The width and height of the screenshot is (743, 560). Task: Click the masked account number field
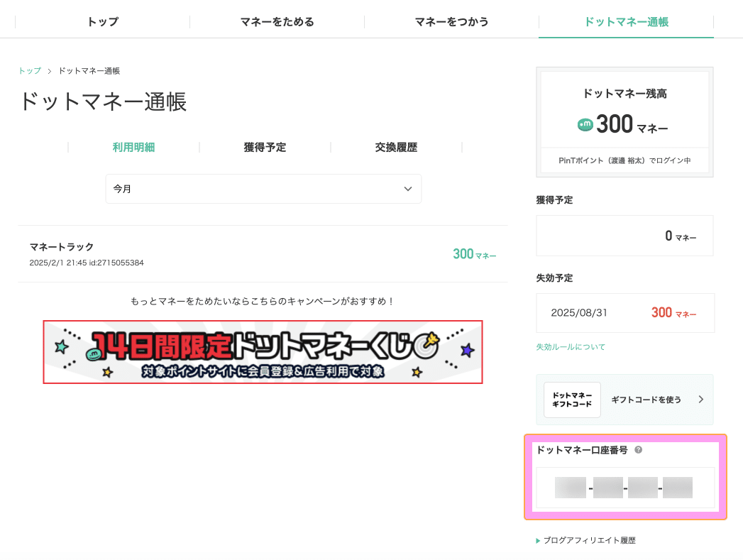click(624, 487)
